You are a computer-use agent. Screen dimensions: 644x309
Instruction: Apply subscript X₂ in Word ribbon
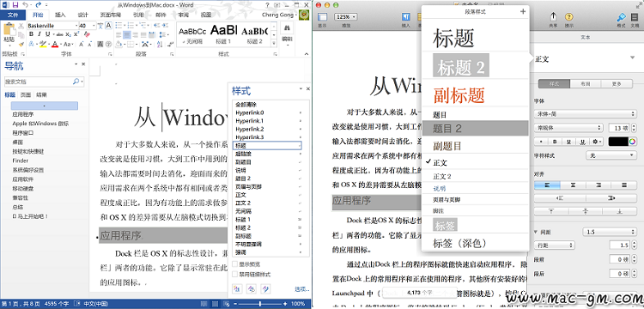(x=68, y=34)
